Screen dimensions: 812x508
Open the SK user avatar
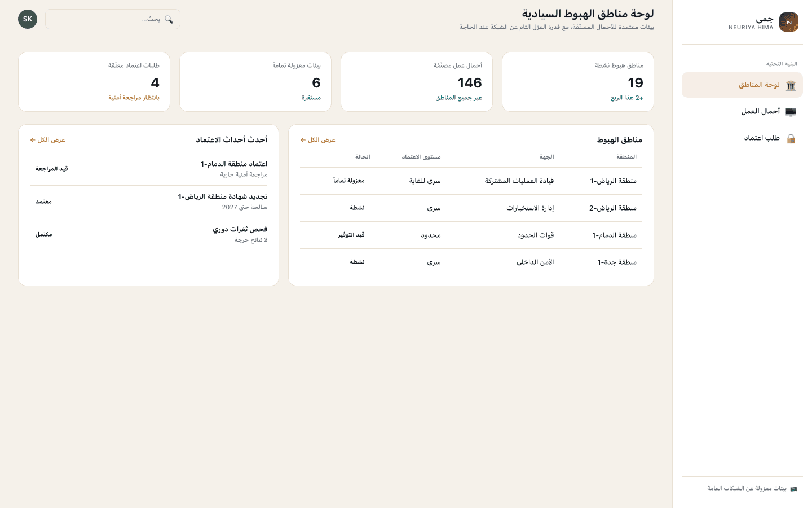click(x=28, y=19)
